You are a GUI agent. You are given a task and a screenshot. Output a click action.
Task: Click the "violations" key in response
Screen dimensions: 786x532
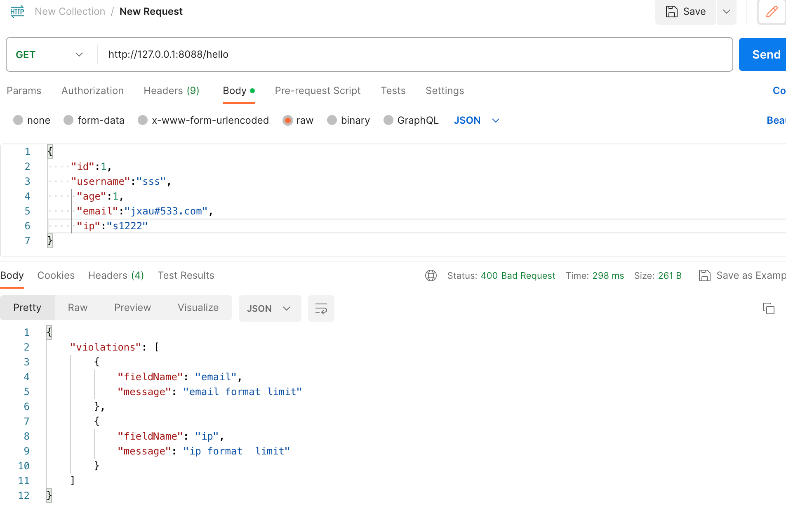pyautogui.click(x=106, y=347)
